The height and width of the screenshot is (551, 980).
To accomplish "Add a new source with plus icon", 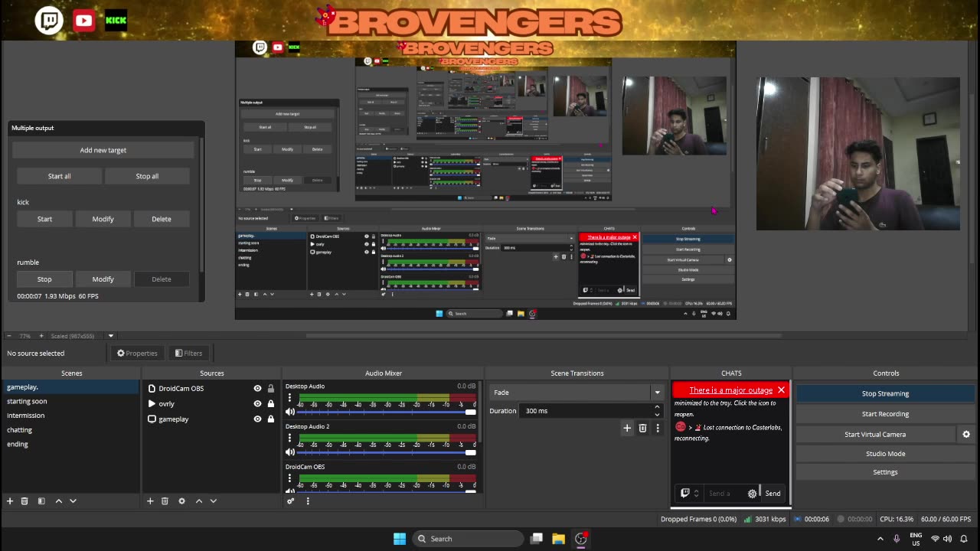I will pyautogui.click(x=150, y=501).
